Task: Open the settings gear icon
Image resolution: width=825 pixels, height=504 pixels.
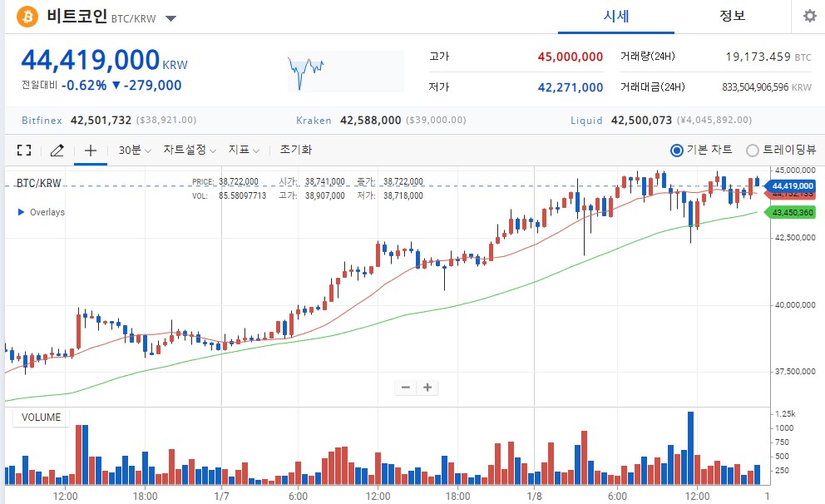Action: [x=810, y=16]
